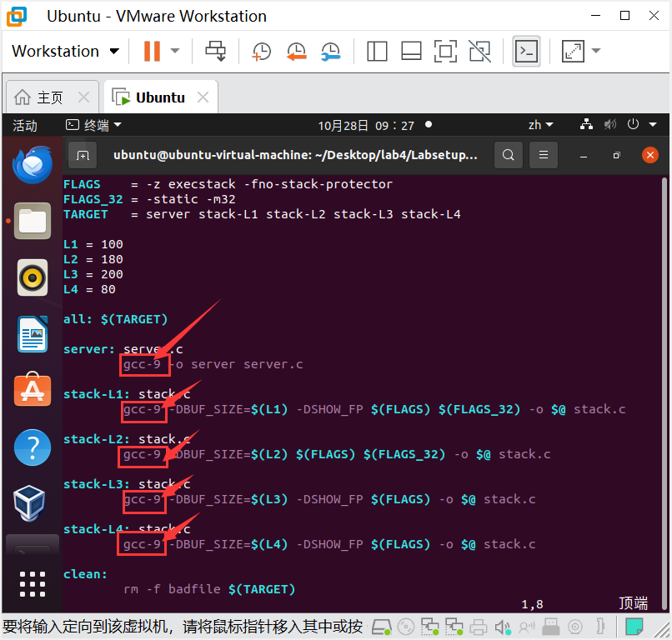Expand the suspend button dropdown arrow
Screen dimensions: 672x640
pyautogui.click(x=174, y=51)
